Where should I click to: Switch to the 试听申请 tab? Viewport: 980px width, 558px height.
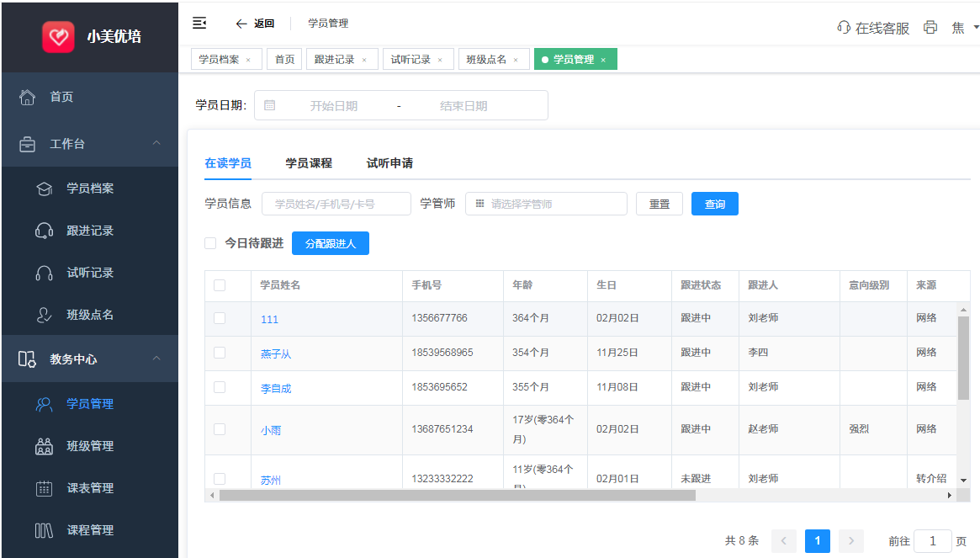coord(389,163)
